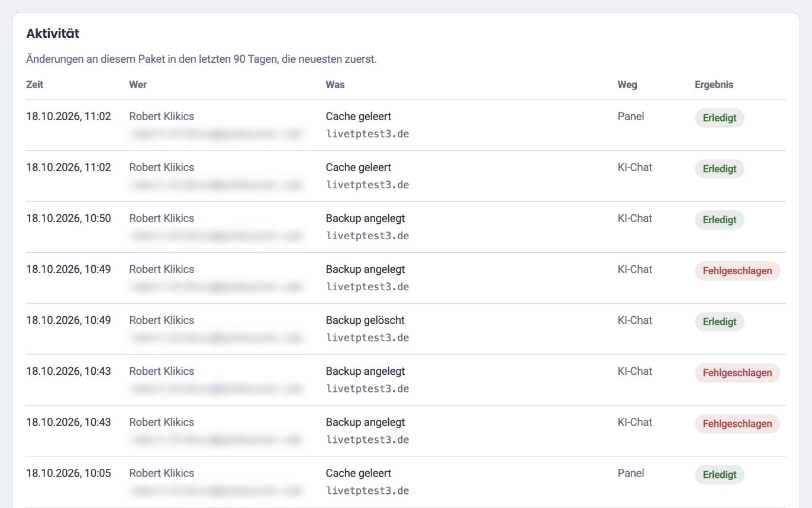
Task: Click Erledigt badge in the Backup gelöscht row
Action: click(720, 322)
